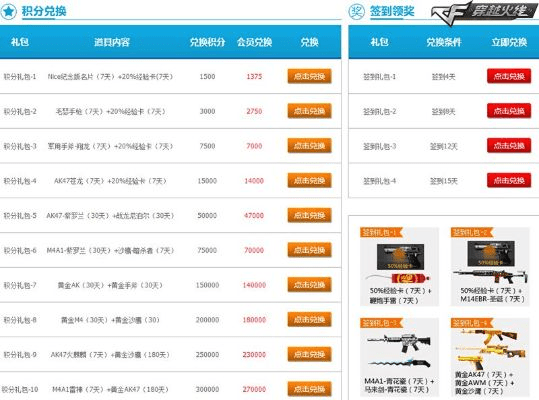
Task: Claim 签到礼包-1 with the red 点击兑换 button
Action: [509, 76]
